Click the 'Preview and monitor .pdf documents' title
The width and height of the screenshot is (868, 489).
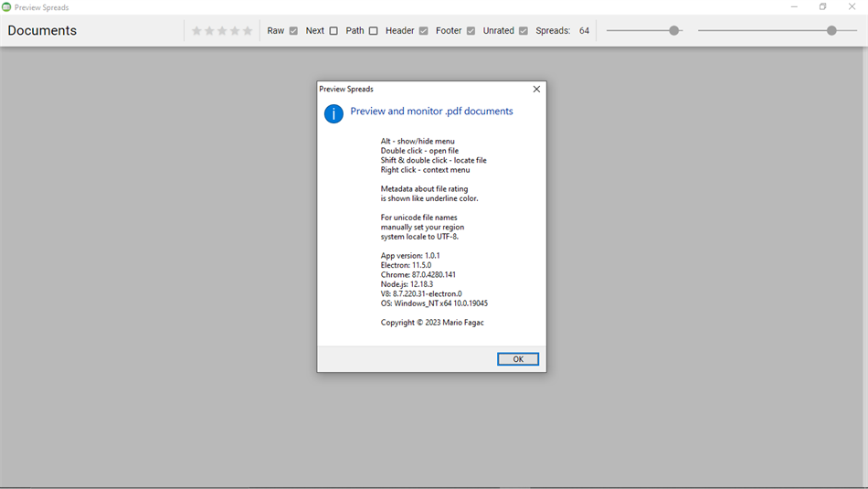(x=432, y=112)
